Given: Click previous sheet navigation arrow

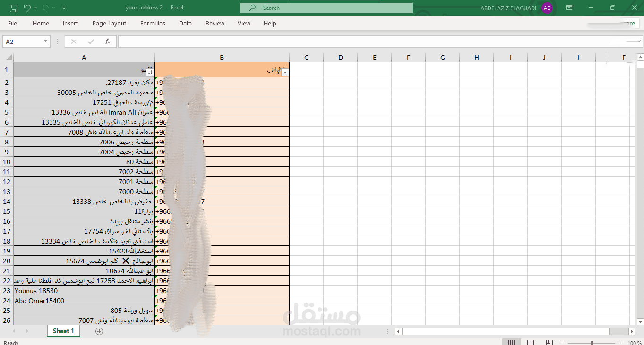Looking at the screenshot, I should [x=13, y=331].
